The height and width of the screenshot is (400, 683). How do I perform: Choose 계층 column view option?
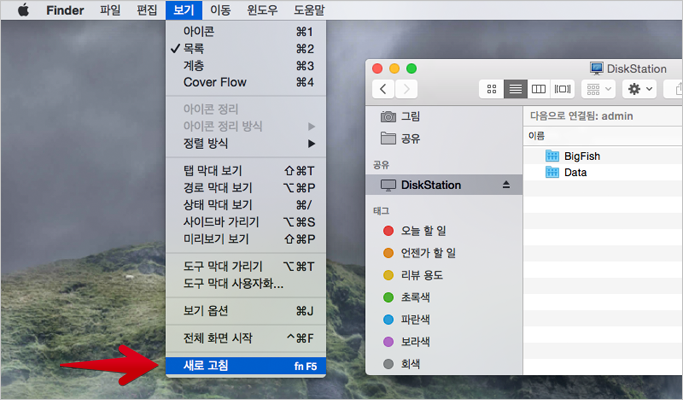click(x=246, y=65)
